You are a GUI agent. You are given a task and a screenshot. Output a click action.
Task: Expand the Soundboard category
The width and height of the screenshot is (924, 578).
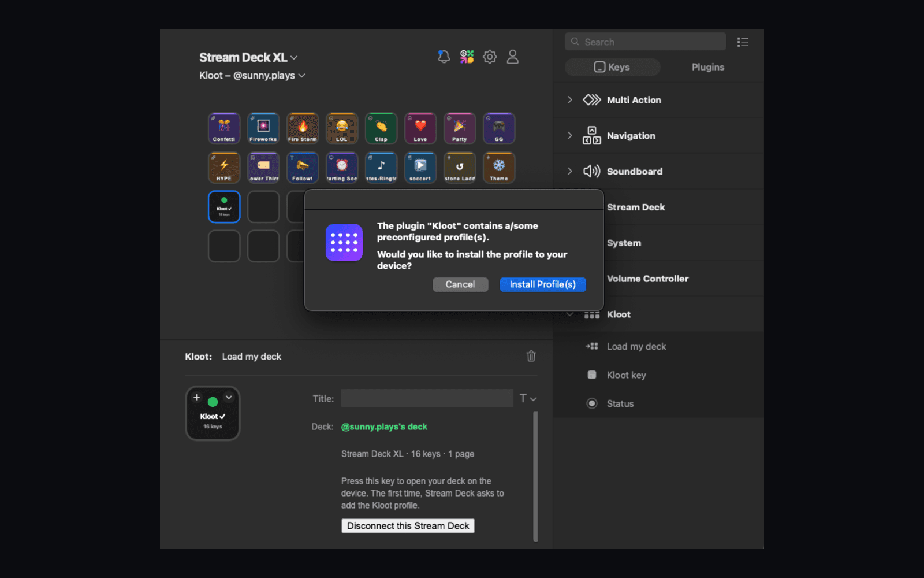pos(569,171)
